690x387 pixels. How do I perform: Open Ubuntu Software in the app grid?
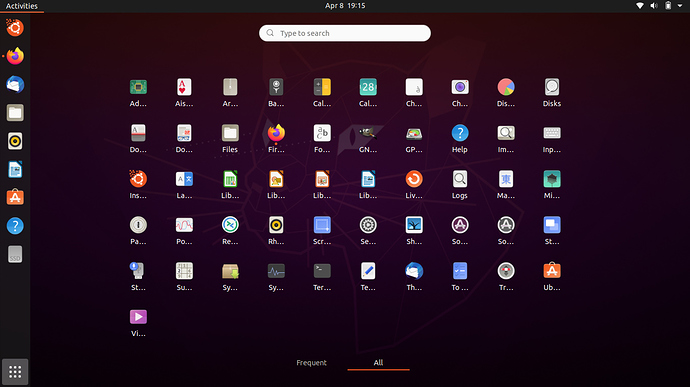[x=552, y=271]
